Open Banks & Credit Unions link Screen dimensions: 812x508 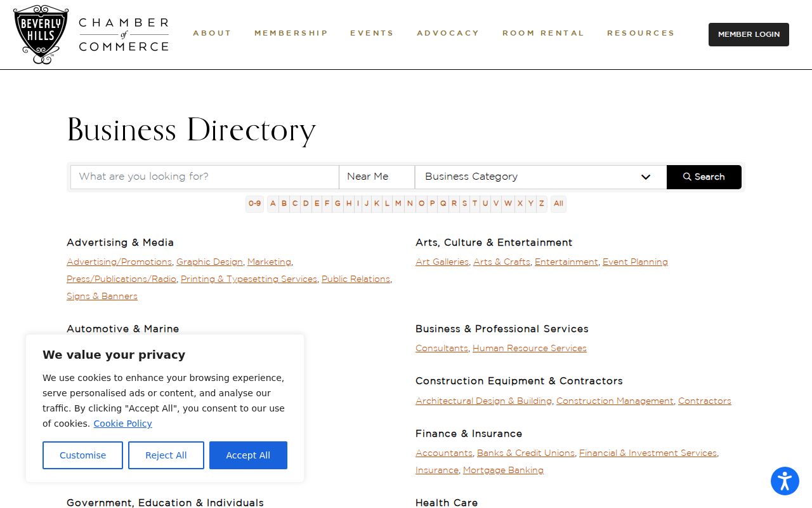pyautogui.click(x=526, y=453)
